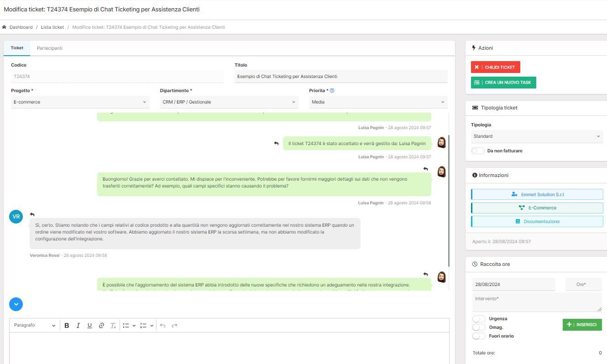The image size is (607, 364).
Task: Open the Tipologia dropdown
Action: (x=537, y=136)
